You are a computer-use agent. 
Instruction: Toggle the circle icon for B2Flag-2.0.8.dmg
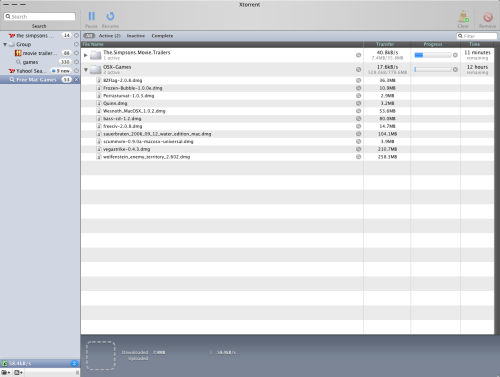click(358, 80)
